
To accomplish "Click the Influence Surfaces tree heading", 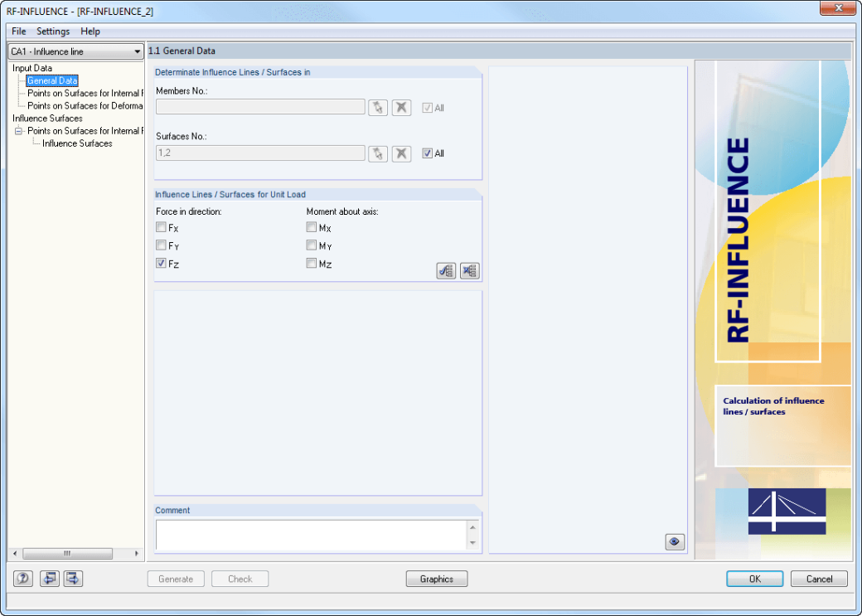I will [48, 119].
